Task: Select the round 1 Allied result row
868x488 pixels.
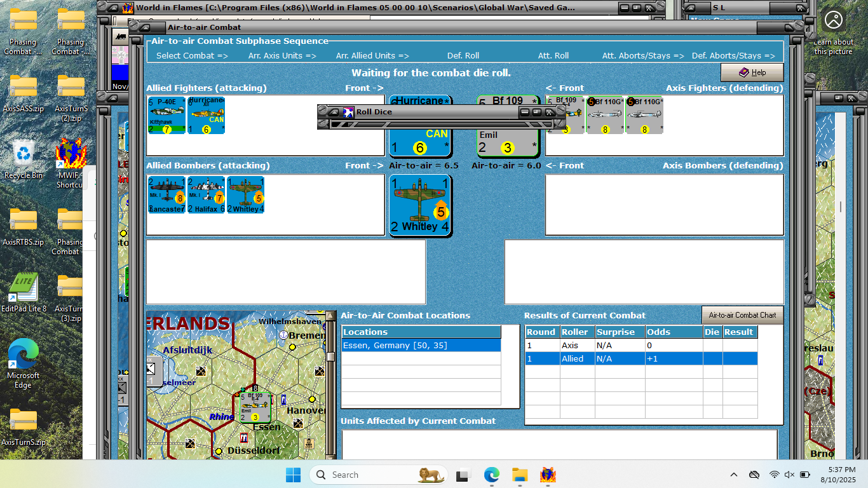Action: point(641,358)
